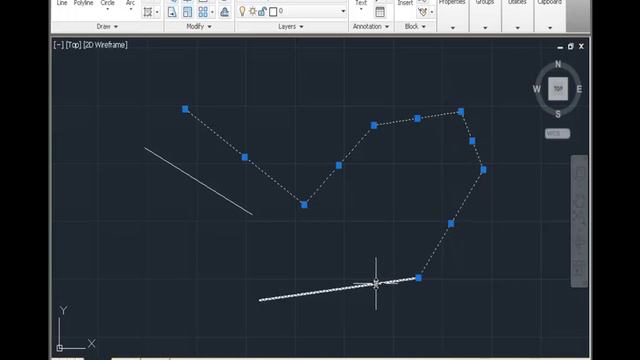Screen dimensions: 640x360
Task: Expand the Block panel title
Action: pyautogui.click(x=415, y=27)
